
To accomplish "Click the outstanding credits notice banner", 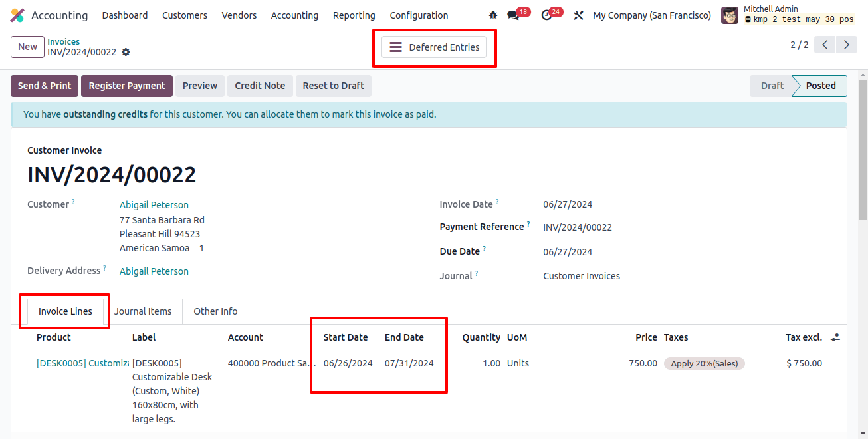I will 429,114.
